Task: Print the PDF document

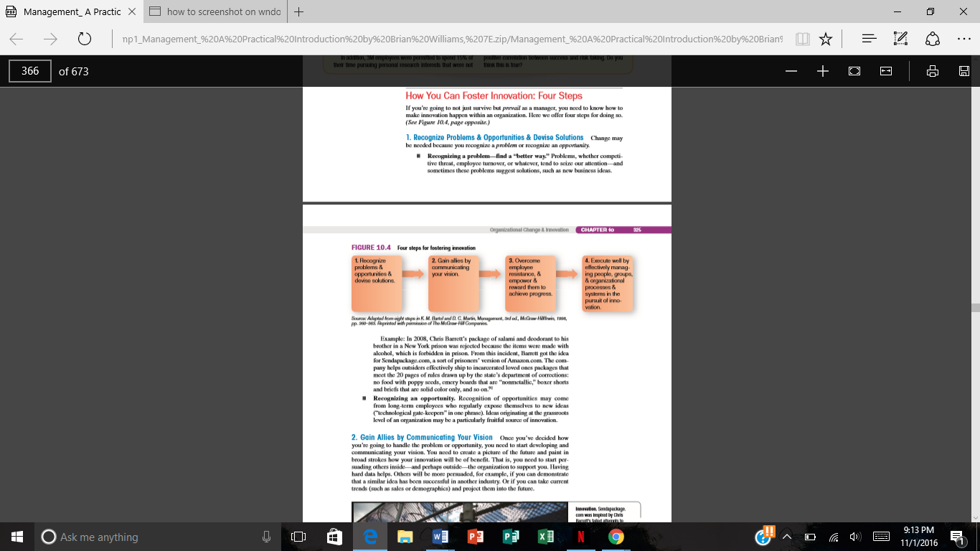Action: coord(933,71)
